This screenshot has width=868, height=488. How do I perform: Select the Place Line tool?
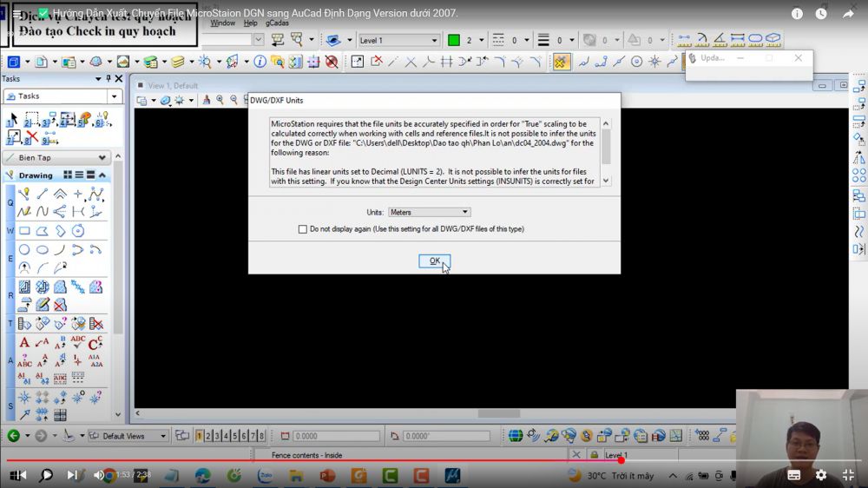click(x=42, y=194)
